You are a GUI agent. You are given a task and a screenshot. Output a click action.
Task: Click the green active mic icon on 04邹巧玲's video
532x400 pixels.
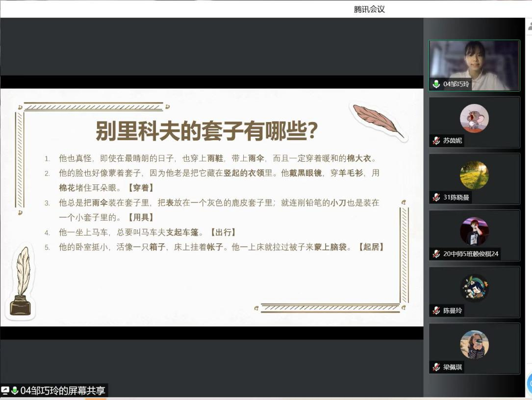436,84
